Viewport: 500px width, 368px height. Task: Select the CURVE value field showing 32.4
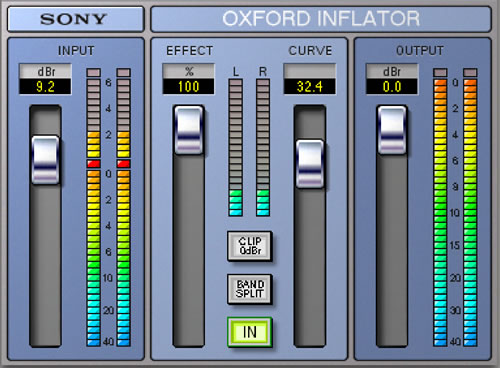click(x=310, y=87)
